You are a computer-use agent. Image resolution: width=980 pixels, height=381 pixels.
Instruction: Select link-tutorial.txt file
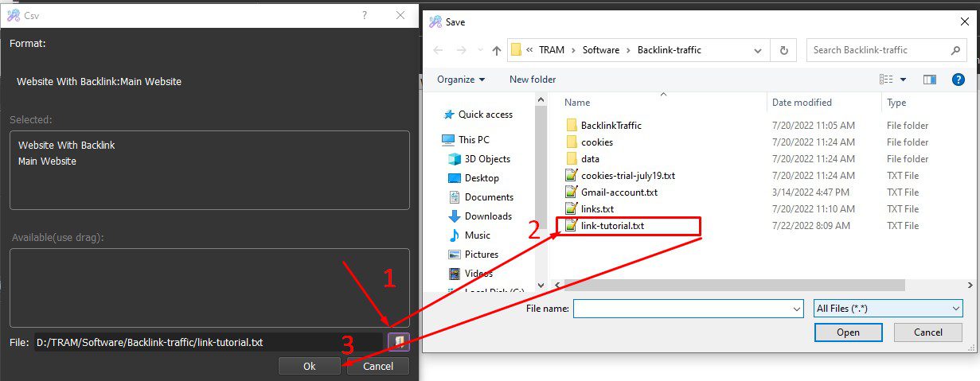[x=612, y=226]
